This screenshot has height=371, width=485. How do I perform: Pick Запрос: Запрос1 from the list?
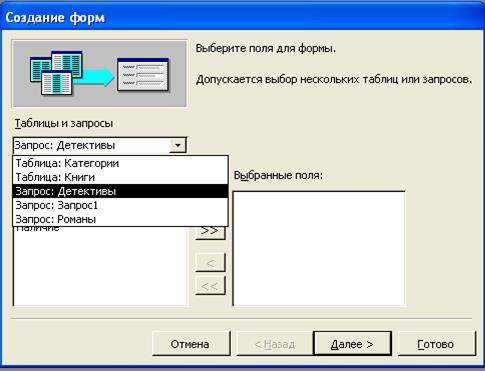[x=120, y=205]
